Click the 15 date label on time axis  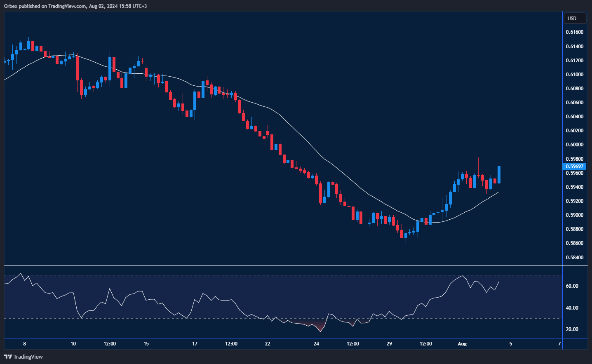click(146, 344)
